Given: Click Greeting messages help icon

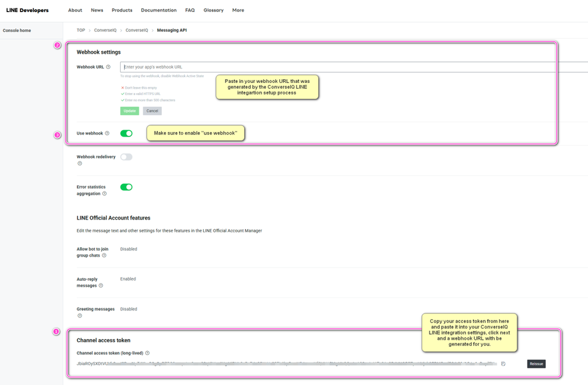Looking at the screenshot, I should [79, 315].
